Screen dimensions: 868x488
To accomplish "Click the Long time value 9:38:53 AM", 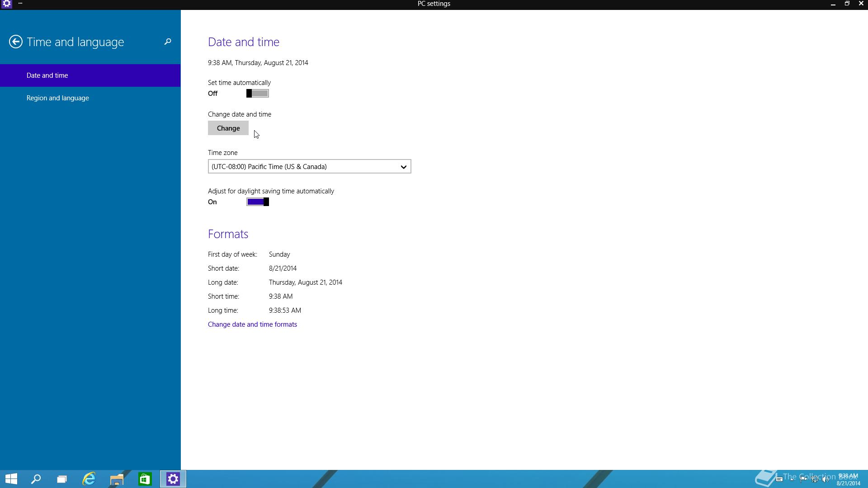I will 285,310.
